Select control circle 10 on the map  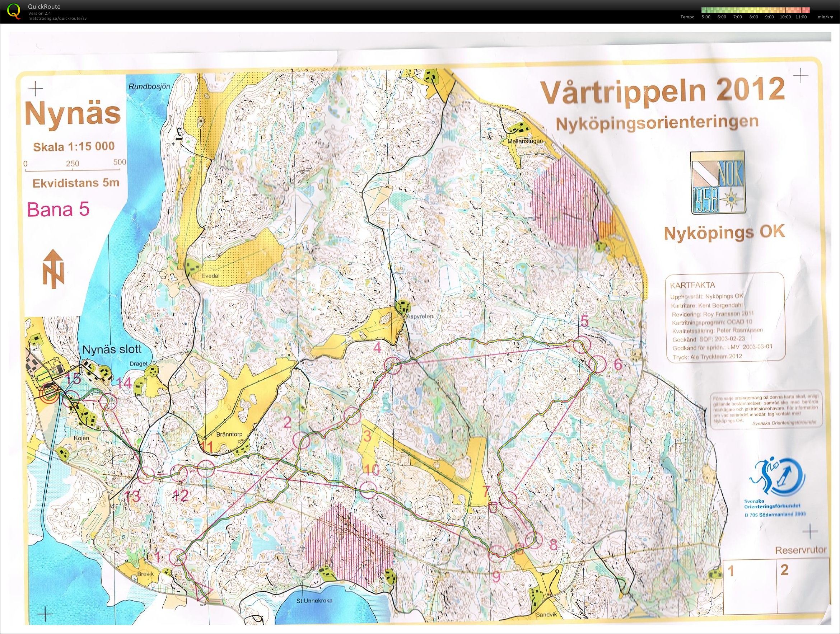[368, 490]
